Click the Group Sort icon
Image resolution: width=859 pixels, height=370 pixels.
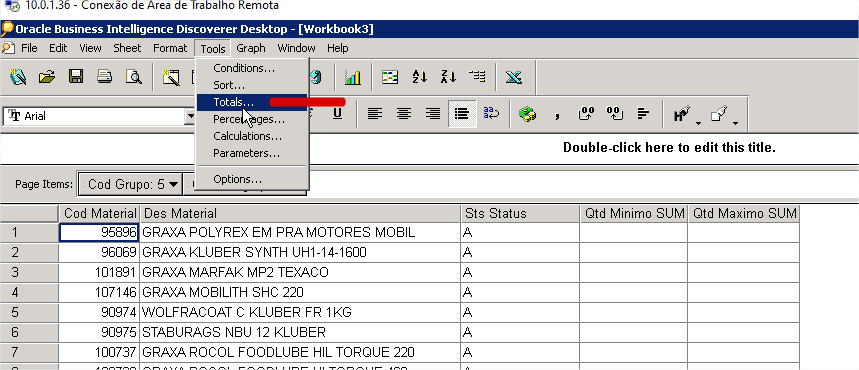pyautogui.click(x=477, y=77)
